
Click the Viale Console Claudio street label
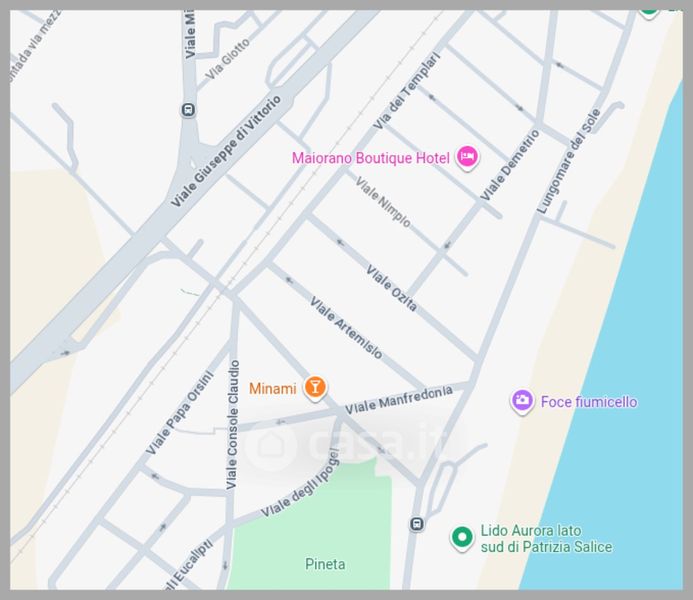[233, 425]
